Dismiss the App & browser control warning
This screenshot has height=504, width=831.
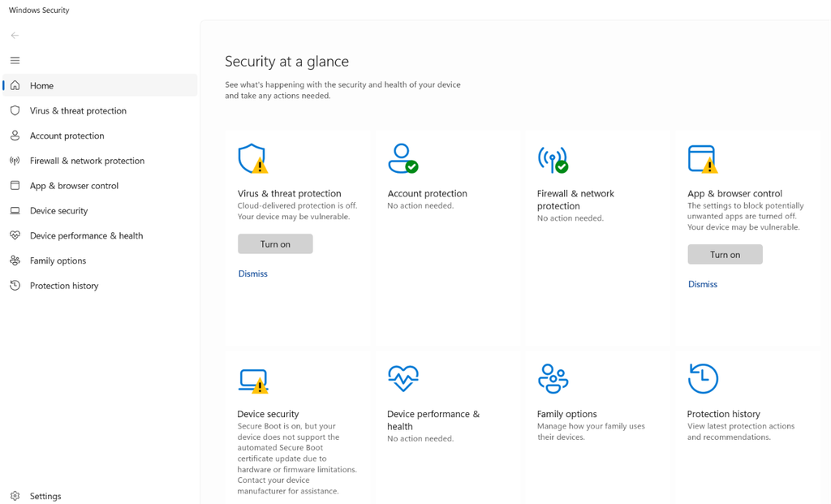coord(703,284)
